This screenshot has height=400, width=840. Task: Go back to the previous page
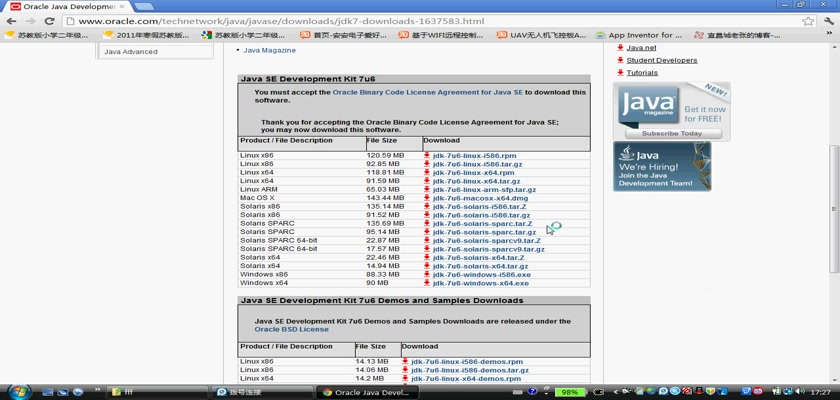tap(11, 21)
